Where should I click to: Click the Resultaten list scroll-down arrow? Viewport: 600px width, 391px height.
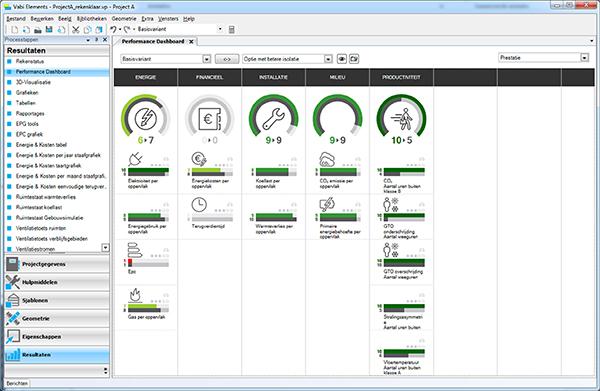coord(105,248)
